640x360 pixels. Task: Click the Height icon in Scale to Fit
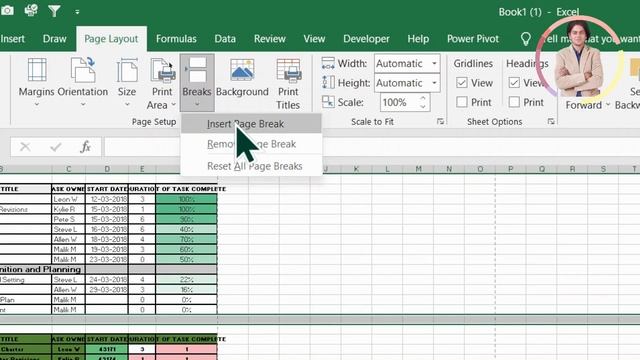click(328, 83)
